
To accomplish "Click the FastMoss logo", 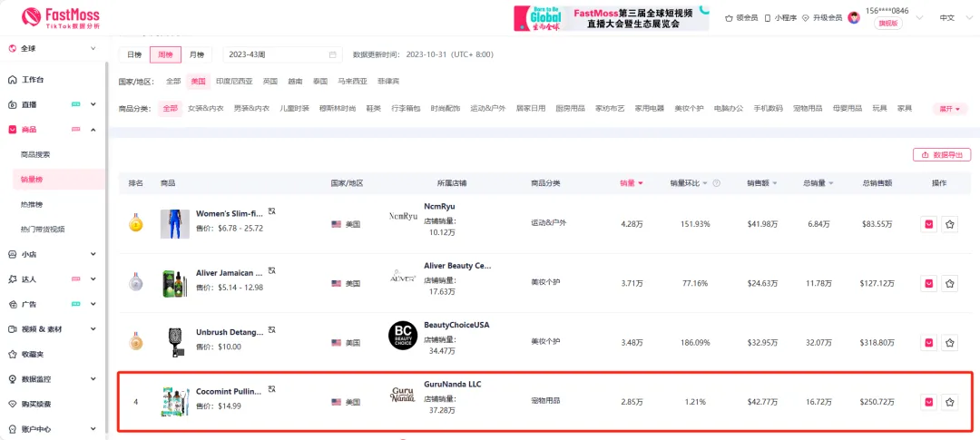I will pyautogui.click(x=60, y=17).
